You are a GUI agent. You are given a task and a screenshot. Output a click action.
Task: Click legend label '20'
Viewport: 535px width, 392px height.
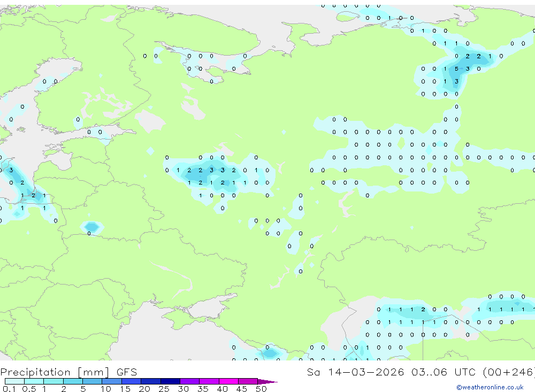[144, 389]
